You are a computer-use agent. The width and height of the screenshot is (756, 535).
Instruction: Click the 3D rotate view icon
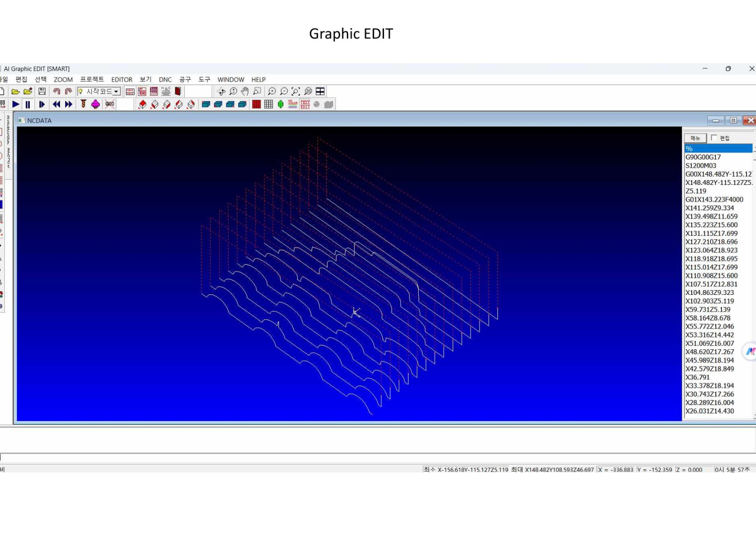221,91
